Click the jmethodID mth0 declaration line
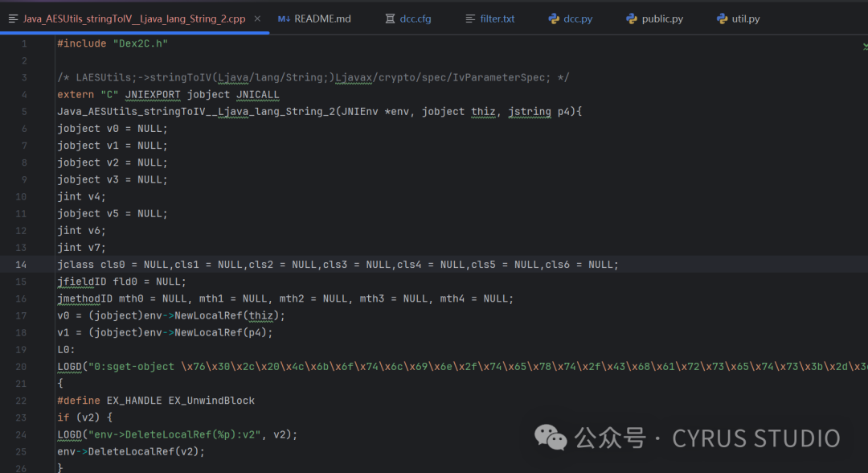Image resolution: width=868 pixels, height=473 pixels. point(285,298)
